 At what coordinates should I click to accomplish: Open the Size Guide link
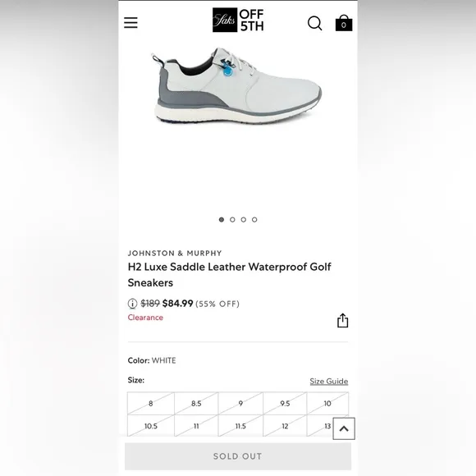tap(329, 382)
